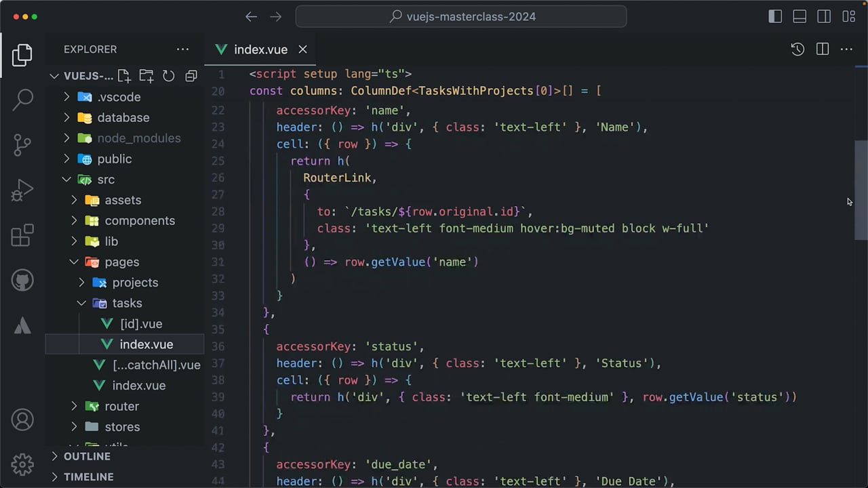This screenshot has width=868, height=488.
Task: Open the Explorer more actions menu
Action: [x=182, y=49]
